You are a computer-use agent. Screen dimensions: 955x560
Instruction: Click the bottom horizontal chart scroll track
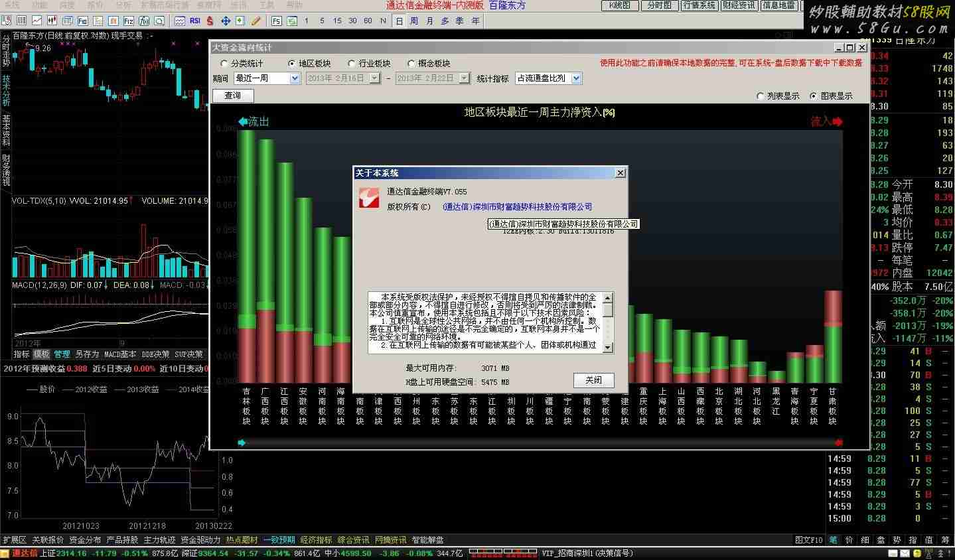click(540, 443)
